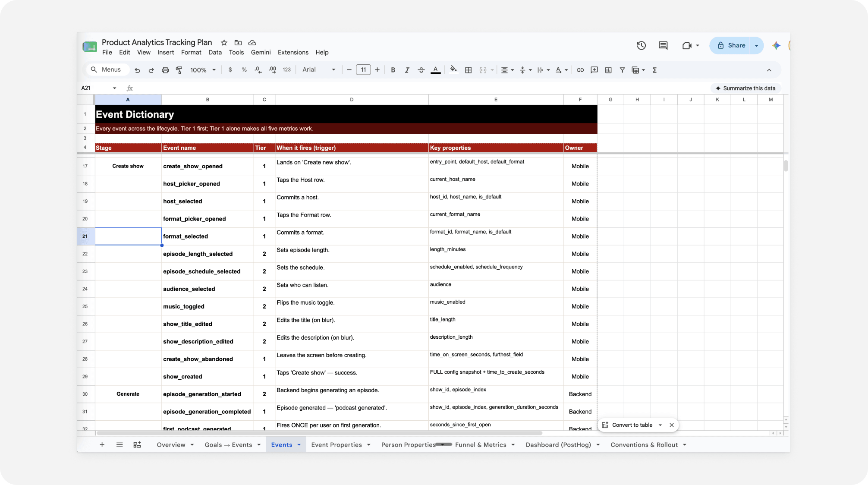Insert link using chain icon
868x485 pixels.
580,70
